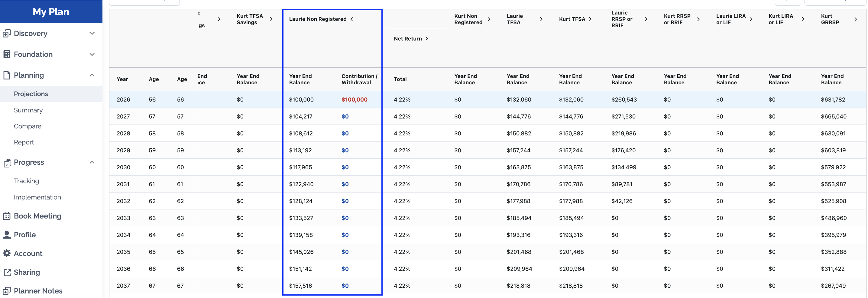Expand the Kurt GRRSP column
This screenshot has height=298, width=868.
pyautogui.click(x=855, y=19)
